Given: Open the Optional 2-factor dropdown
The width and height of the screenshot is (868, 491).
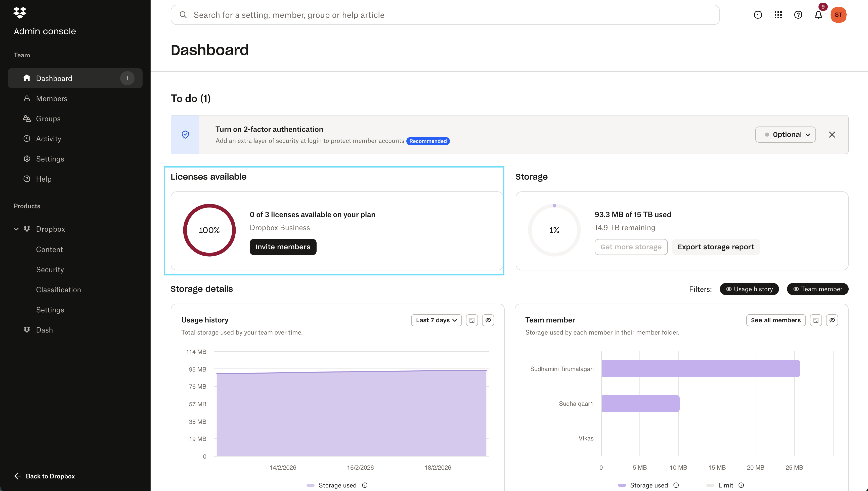Looking at the screenshot, I should click(x=785, y=135).
